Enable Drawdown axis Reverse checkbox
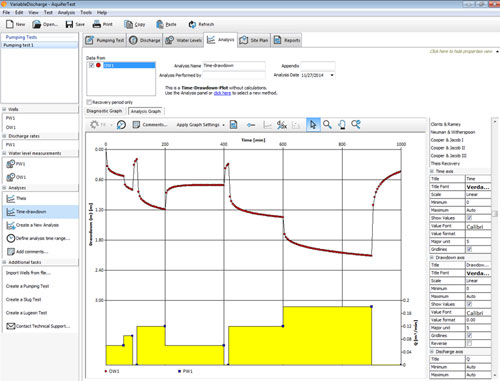 (469, 343)
